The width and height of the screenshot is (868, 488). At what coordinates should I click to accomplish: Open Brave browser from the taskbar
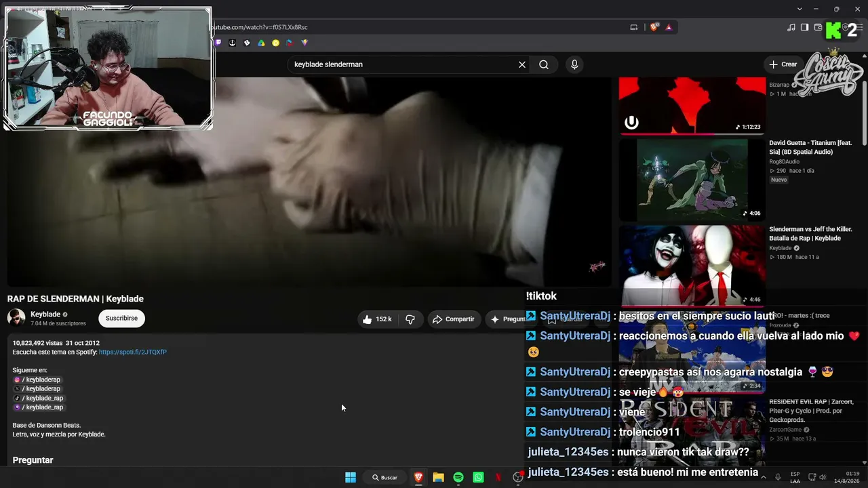tap(418, 477)
